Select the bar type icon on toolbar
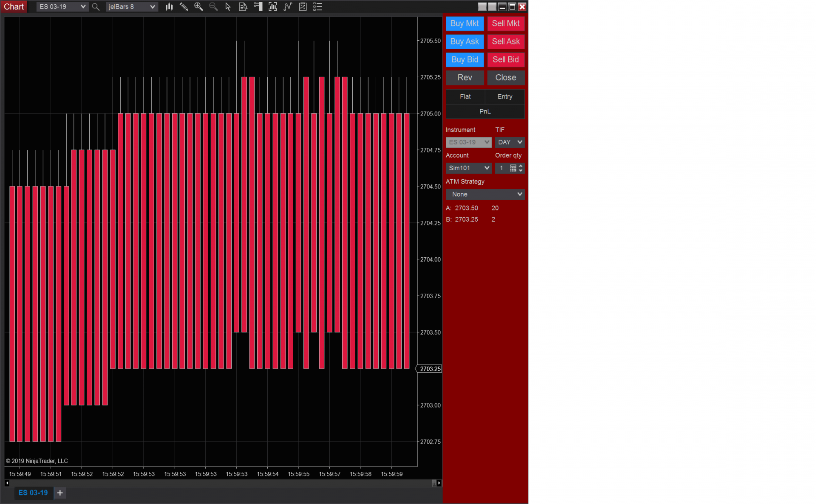 (x=169, y=6)
